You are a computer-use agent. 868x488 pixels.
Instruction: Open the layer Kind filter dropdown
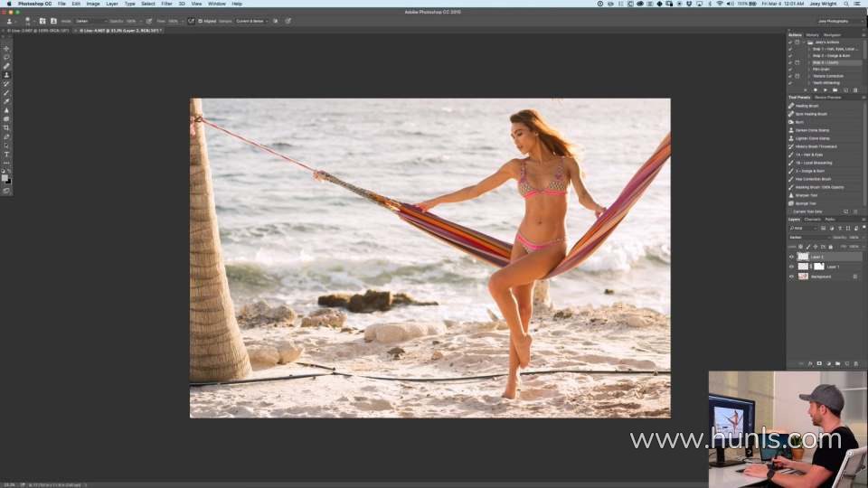803,228
